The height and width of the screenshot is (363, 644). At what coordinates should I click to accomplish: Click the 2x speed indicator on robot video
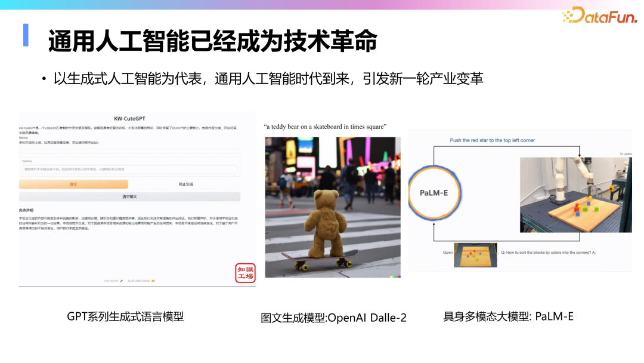click(626, 153)
